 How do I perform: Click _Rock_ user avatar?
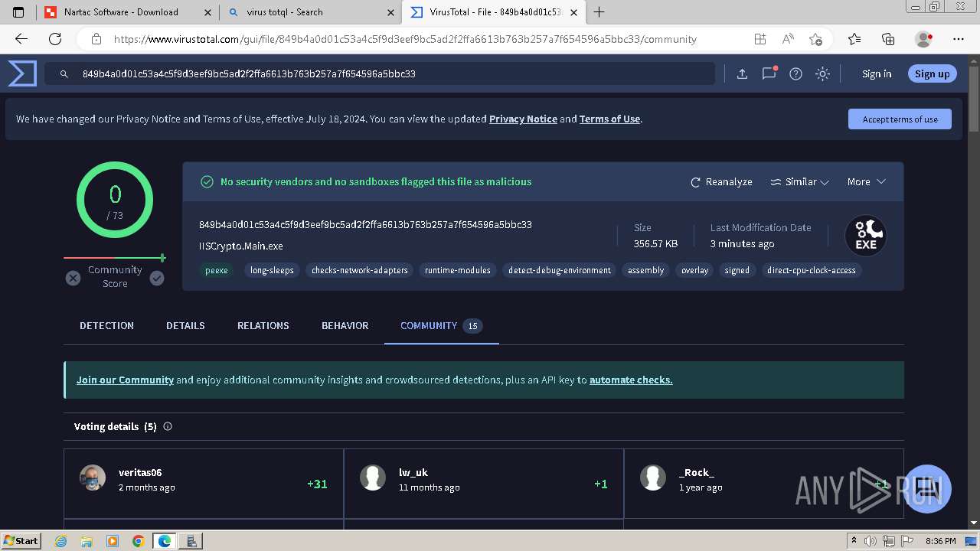coord(653,478)
